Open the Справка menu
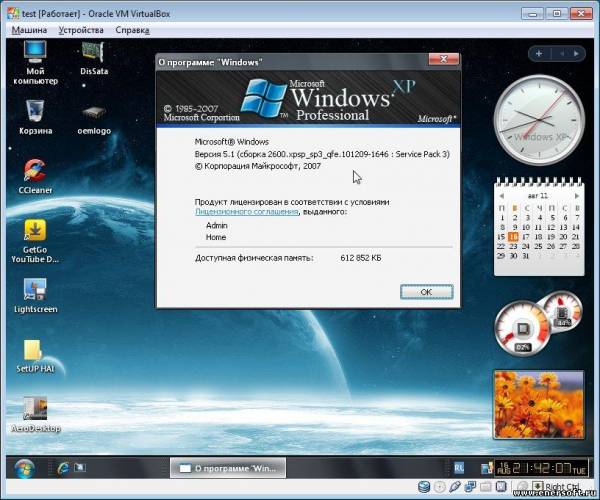The height and width of the screenshot is (500, 600). [132, 30]
